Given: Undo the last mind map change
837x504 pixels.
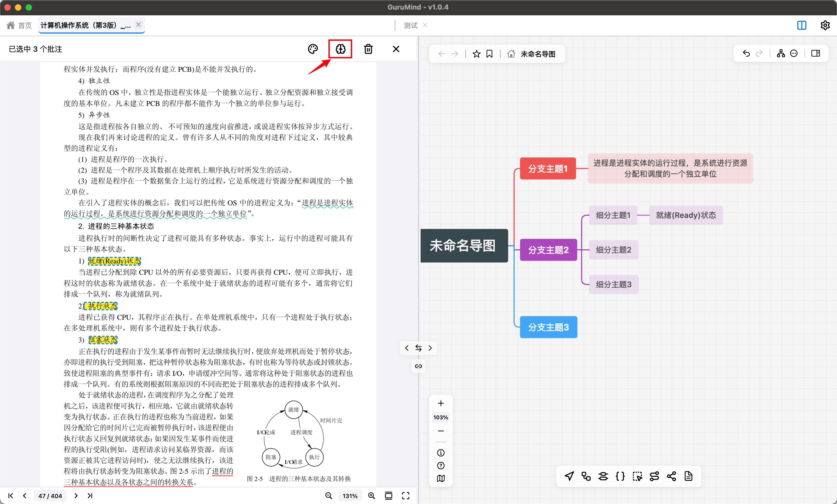Looking at the screenshot, I should point(746,53).
